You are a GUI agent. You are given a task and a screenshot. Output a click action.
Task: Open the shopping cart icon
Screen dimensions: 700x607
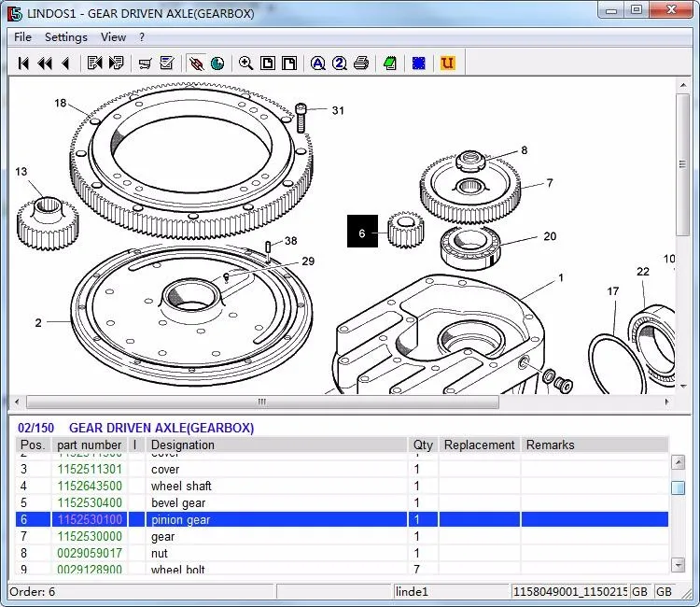coord(145,63)
